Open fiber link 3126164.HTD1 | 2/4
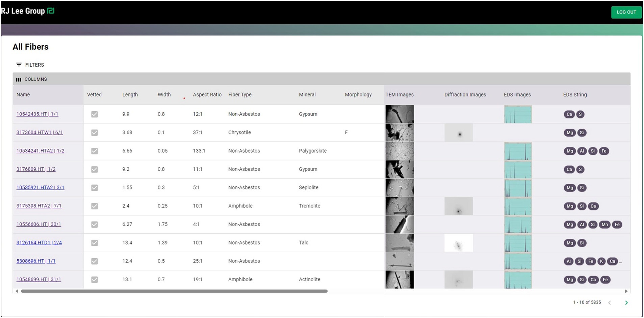Screen dimensions: 644x318 pyautogui.click(x=39, y=243)
